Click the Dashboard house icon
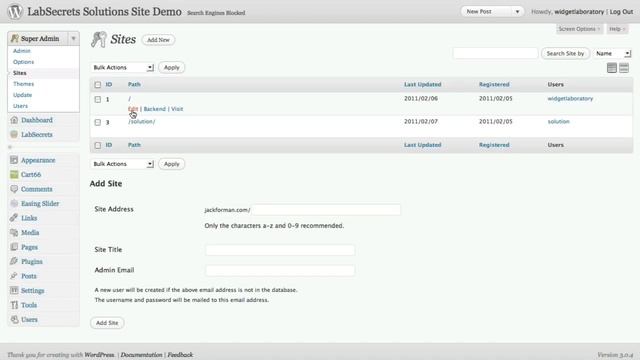The width and height of the screenshot is (640, 360). pyautogui.click(x=14, y=120)
